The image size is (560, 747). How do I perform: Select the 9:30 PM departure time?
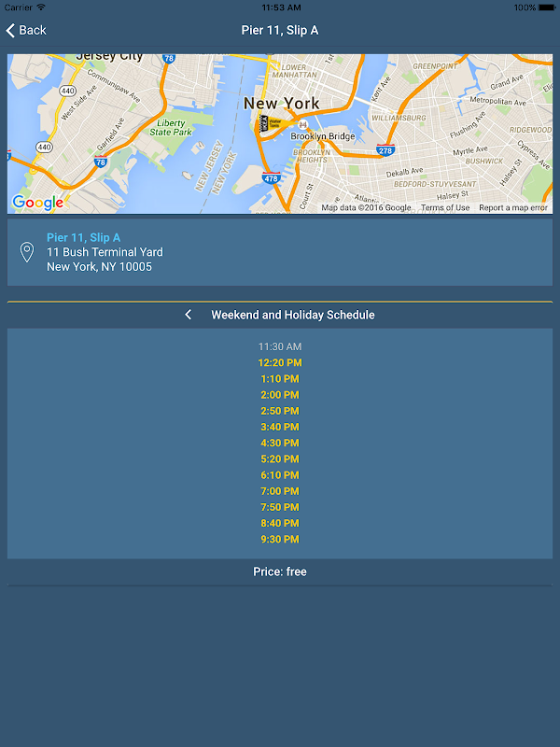[280, 539]
